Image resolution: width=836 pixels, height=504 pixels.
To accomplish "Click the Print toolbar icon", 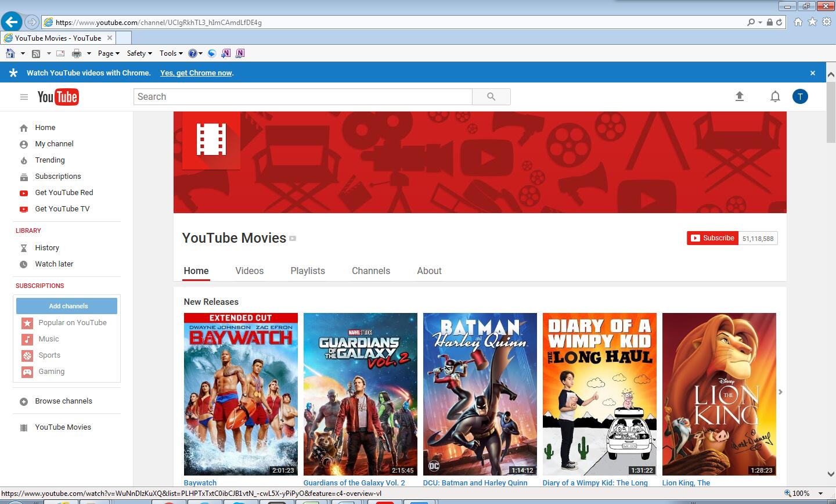I will pyautogui.click(x=76, y=53).
